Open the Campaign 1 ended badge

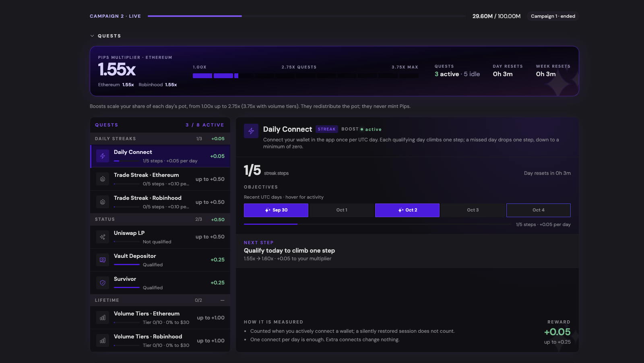pyautogui.click(x=553, y=16)
